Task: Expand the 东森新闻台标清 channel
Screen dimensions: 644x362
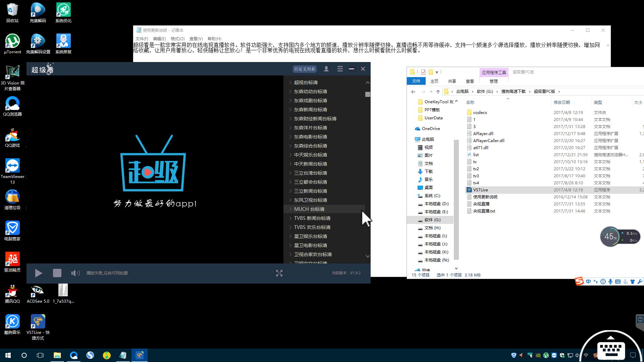Action: click(310, 110)
